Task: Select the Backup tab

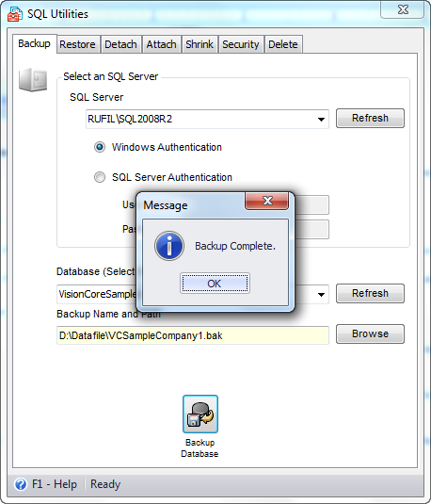Action: point(35,43)
